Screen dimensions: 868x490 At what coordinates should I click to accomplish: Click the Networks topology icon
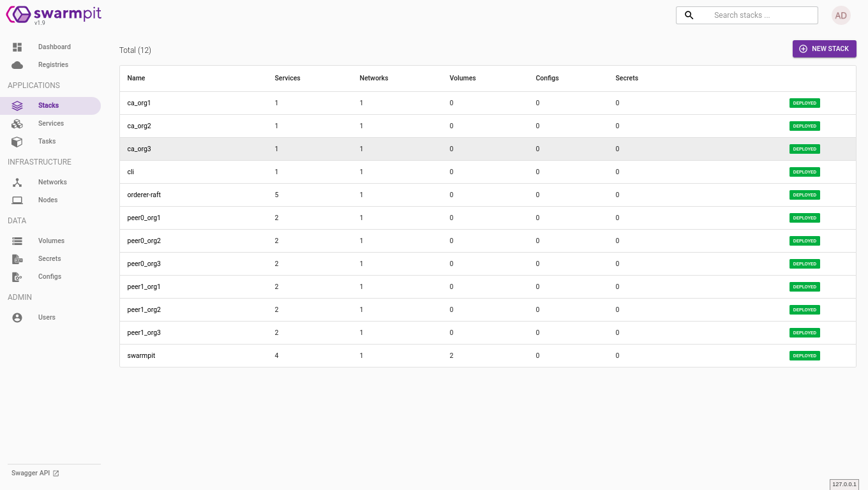tap(17, 182)
